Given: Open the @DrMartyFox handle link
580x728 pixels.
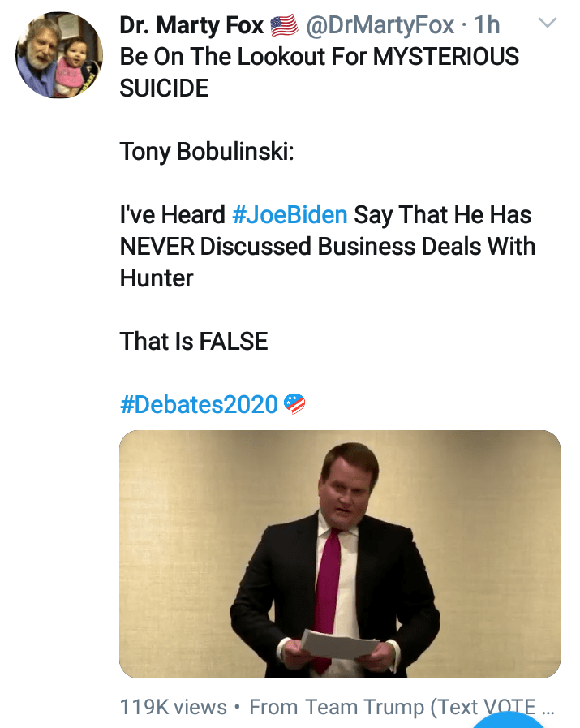Looking at the screenshot, I should [x=379, y=26].
